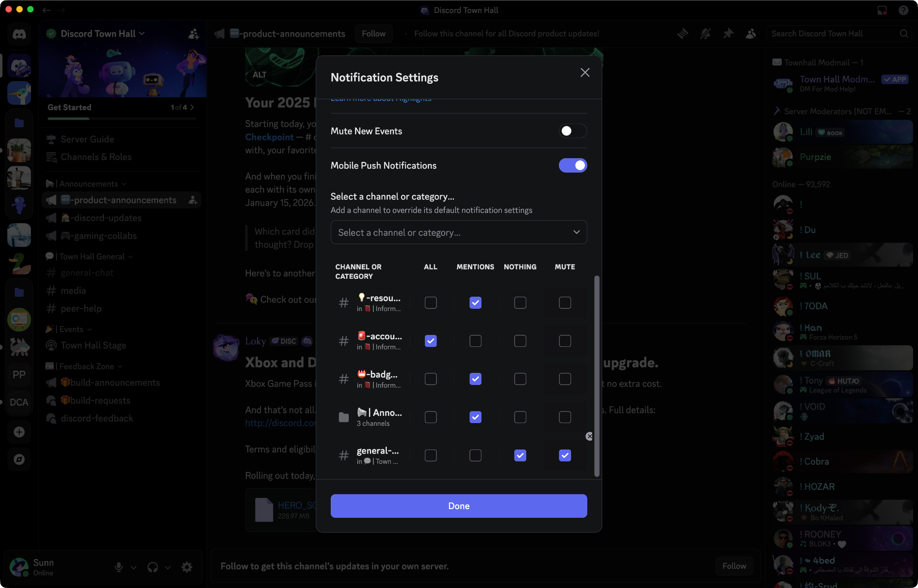
Task: Toggle member list icon in header
Action: pos(751,34)
